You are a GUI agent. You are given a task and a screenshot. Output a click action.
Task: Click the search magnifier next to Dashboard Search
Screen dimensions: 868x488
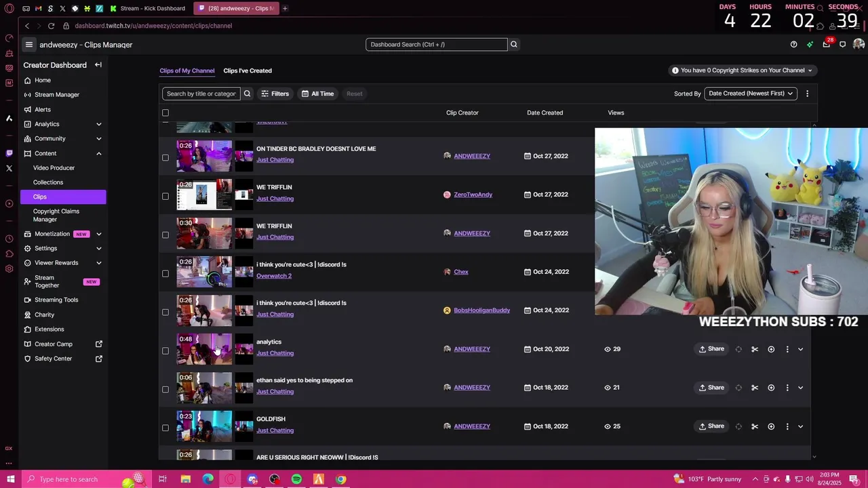coord(514,45)
